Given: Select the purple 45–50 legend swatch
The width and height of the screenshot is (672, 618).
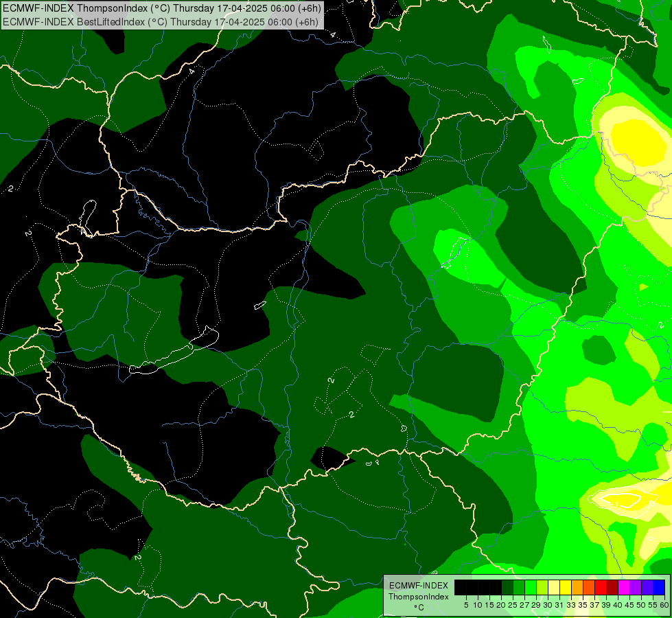Looking at the screenshot, I should coord(635,587).
